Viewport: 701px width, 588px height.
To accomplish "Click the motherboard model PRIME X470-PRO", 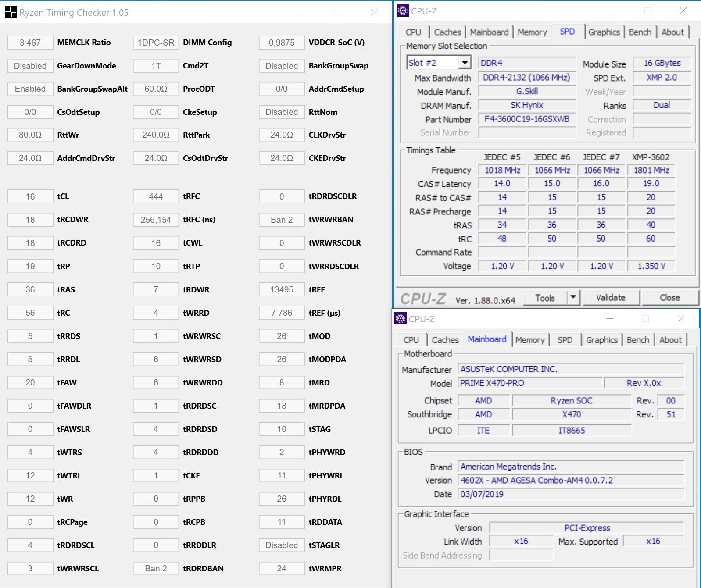I will (x=529, y=383).
